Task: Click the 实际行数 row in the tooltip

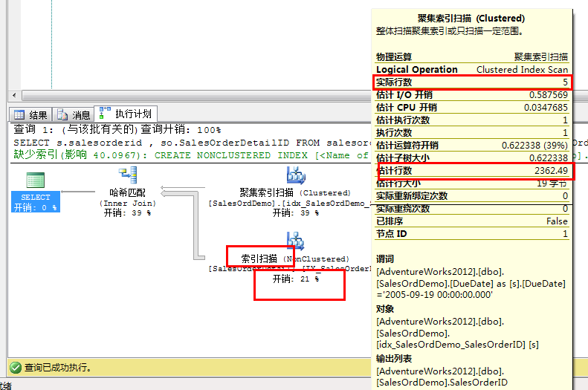Action: (x=472, y=82)
